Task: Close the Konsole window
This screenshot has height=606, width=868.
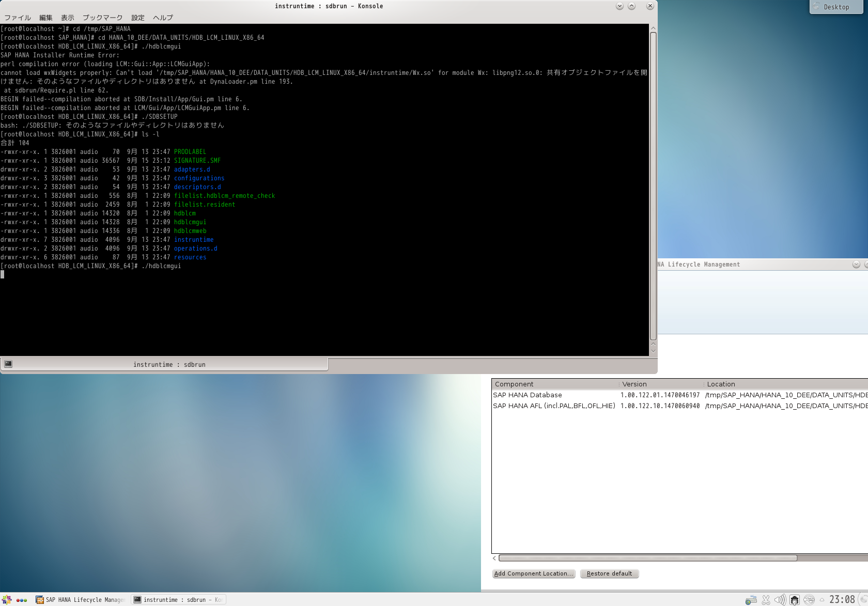Action: (650, 6)
